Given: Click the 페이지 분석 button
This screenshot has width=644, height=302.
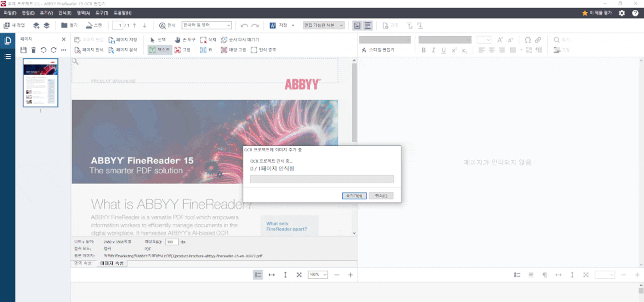Looking at the screenshot, I should point(123,50).
